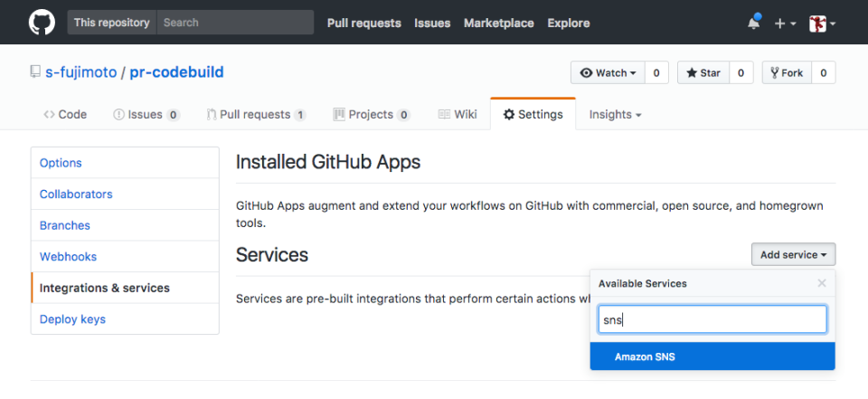Open Marketplace in top navigation

[x=499, y=24]
